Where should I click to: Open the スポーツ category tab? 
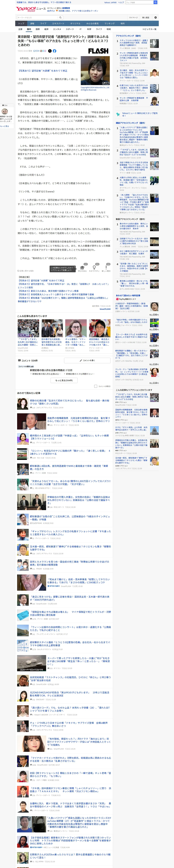[x=70, y=29]
